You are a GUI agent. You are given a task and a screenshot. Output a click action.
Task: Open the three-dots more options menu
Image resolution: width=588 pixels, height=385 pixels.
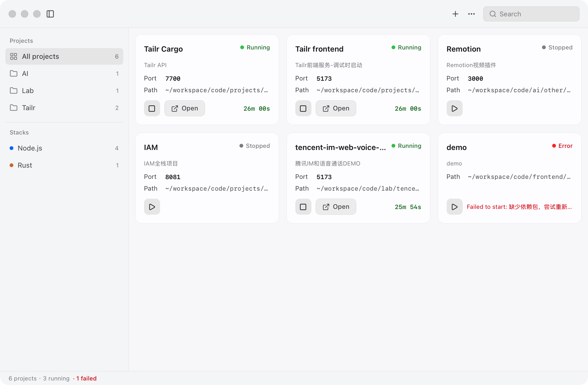(x=471, y=14)
